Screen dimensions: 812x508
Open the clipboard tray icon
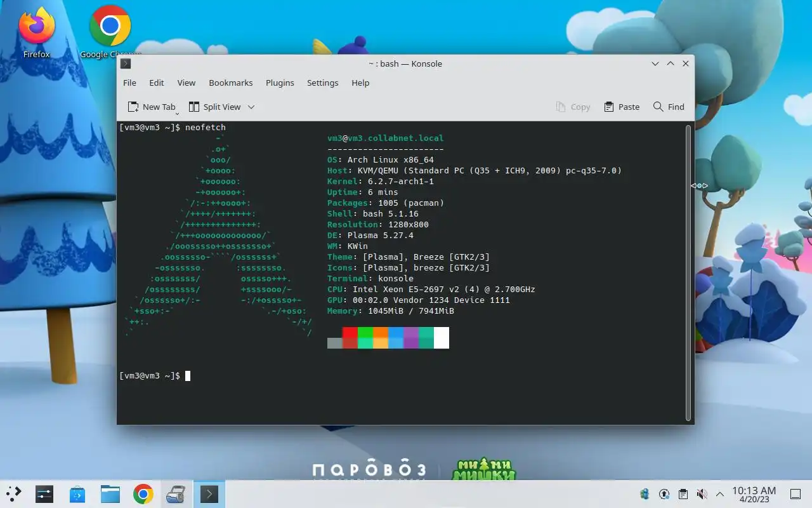coord(683,494)
